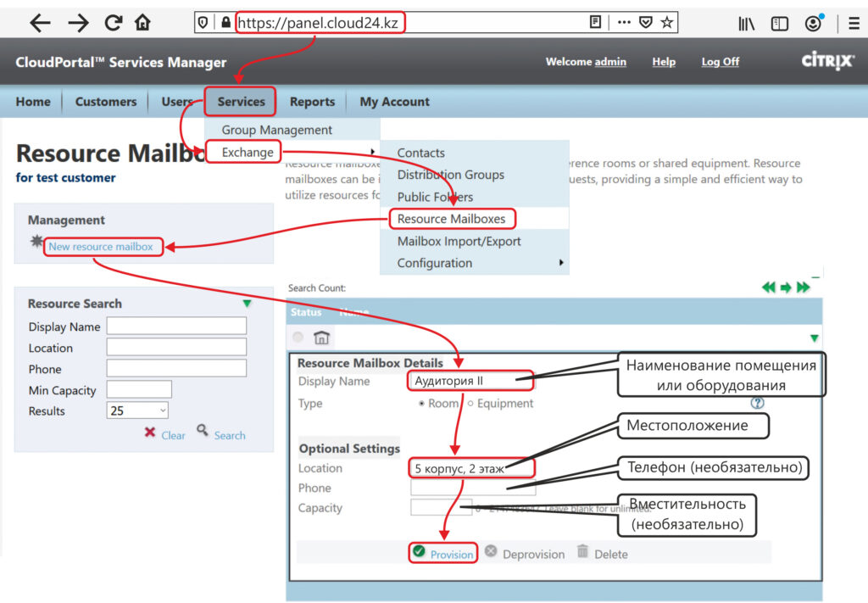This screenshot has height=603, width=868.
Task: Open the blue help question mark icon
Action: tap(757, 403)
